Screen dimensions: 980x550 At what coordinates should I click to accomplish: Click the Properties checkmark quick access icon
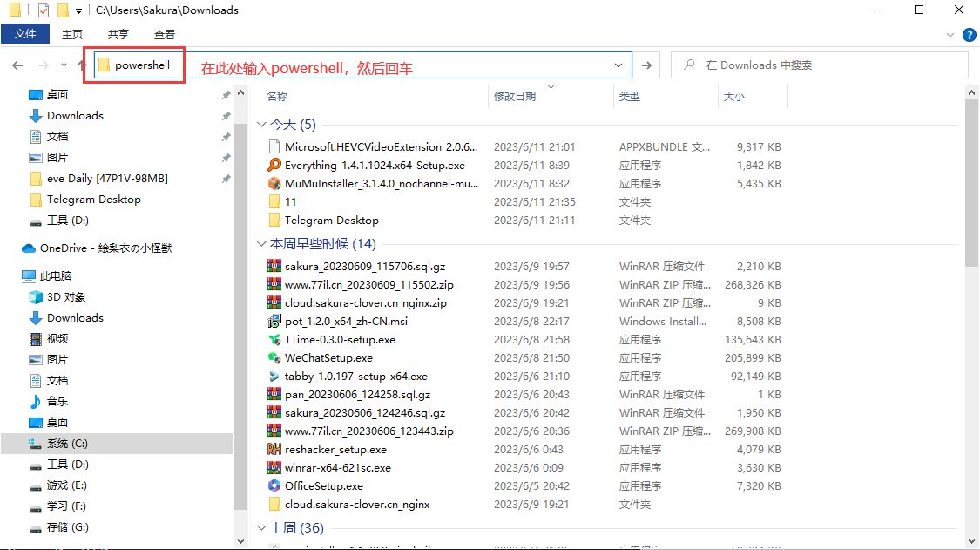[44, 10]
